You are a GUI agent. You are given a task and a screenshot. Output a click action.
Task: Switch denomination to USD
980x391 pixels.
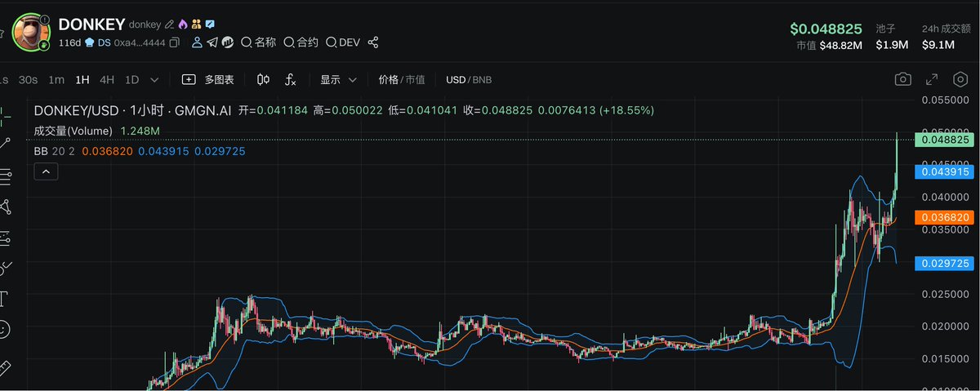tap(456, 80)
